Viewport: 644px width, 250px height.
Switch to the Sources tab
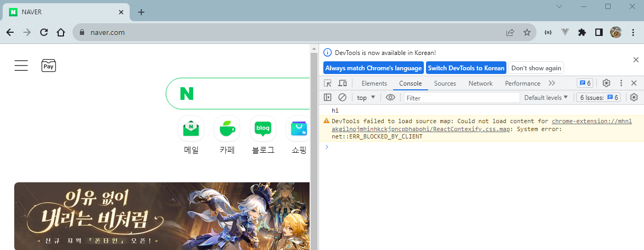(445, 83)
